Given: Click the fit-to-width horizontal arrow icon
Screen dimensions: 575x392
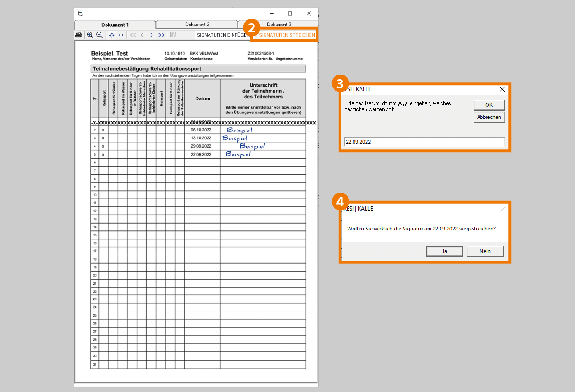Looking at the screenshot, I should pos(121,35).
